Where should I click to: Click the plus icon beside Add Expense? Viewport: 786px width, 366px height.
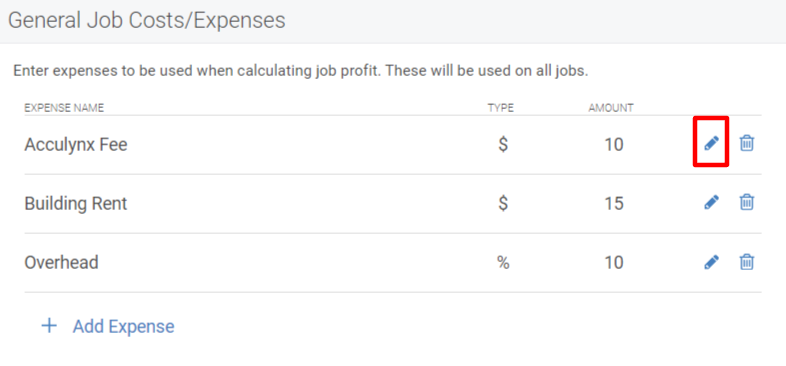(49, 326)
